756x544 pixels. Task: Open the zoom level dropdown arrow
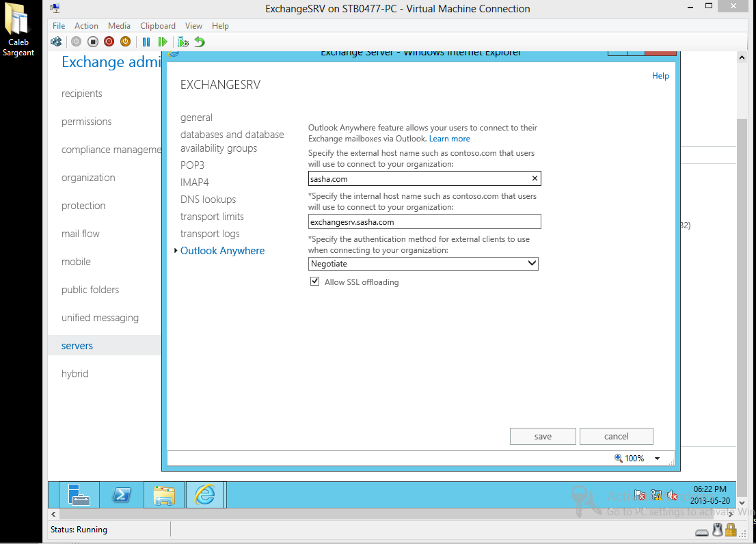657,459
